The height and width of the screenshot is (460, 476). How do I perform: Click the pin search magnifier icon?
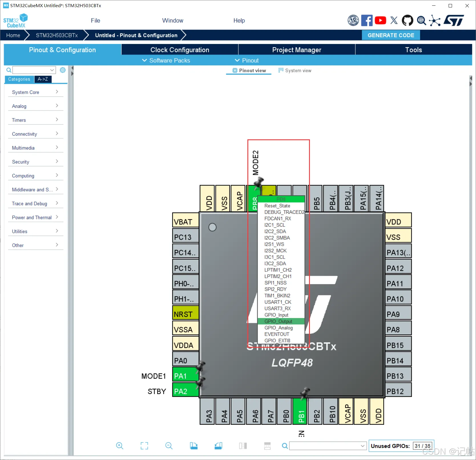coord(285,446)
